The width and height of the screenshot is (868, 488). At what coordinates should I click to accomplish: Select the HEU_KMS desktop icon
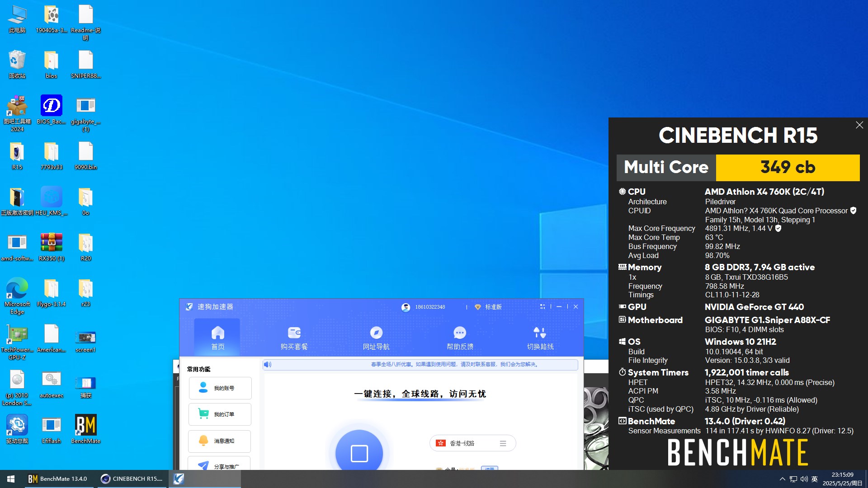click(x=51, y=201)
